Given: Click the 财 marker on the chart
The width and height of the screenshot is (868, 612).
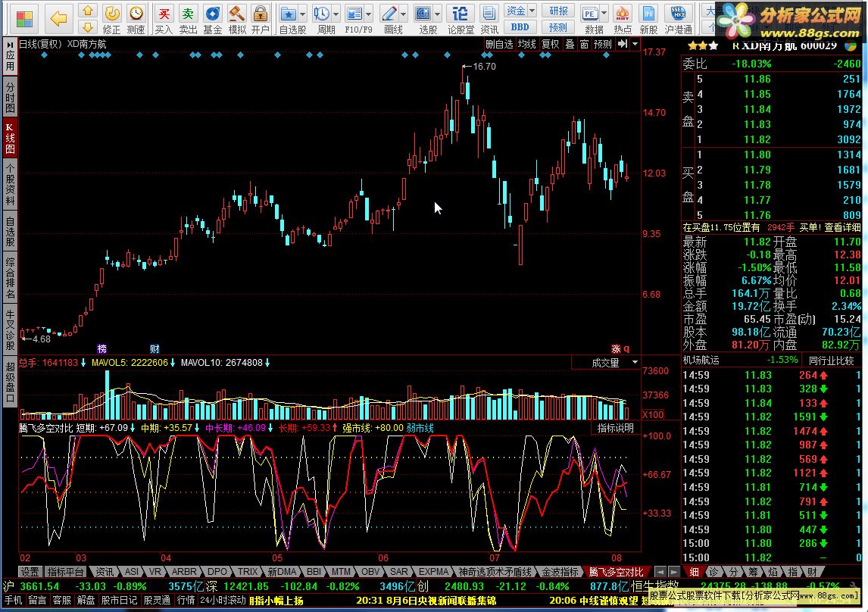Looking at the screenshot, I should click(x=155, y=348).
